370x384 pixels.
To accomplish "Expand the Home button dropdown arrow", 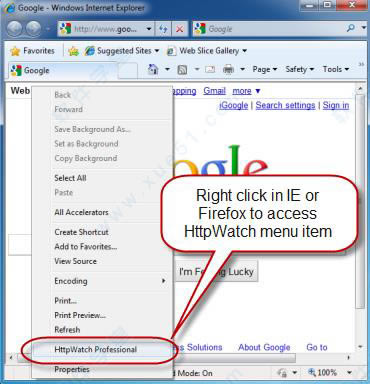I will pos(167,69).
